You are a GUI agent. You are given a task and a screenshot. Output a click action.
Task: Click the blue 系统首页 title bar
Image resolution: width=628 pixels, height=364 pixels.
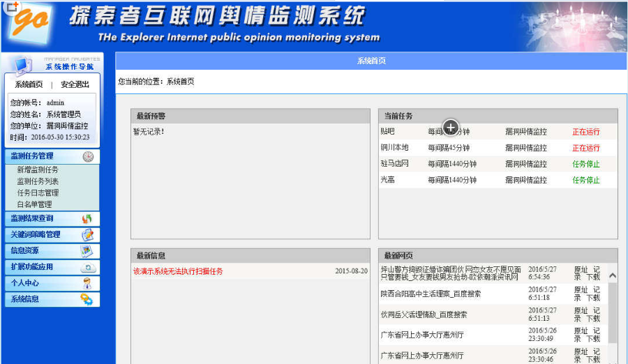tap(371, 61)
